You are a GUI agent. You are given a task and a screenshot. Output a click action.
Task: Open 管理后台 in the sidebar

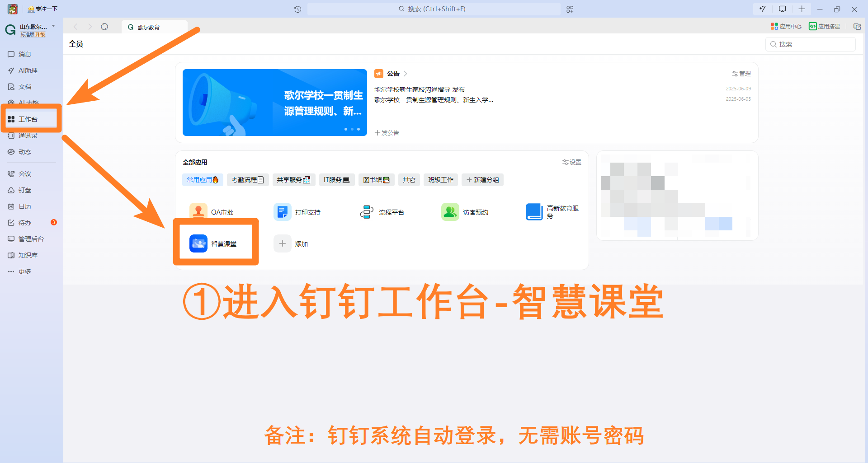click(31, 239)
